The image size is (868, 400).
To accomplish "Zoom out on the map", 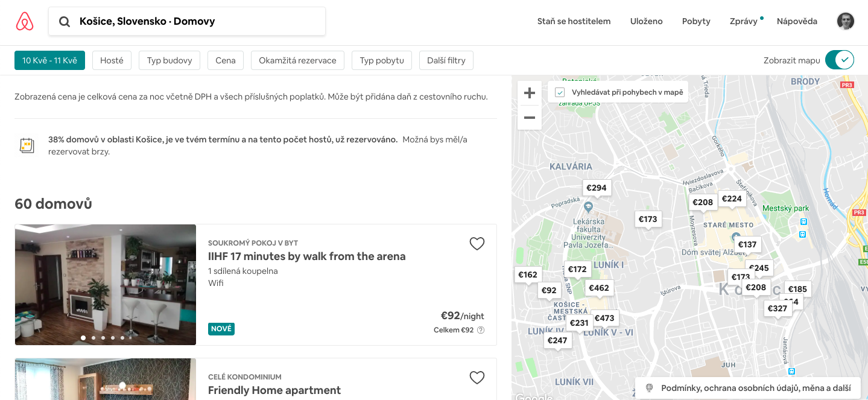I will [530, 118].
